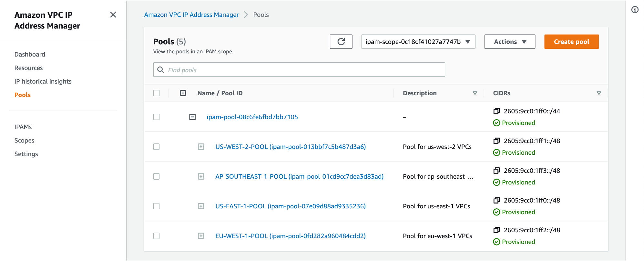
Task: Copy CIDR 2605:9cc0:1ff0::/48 icon
Action: [496, 200]
